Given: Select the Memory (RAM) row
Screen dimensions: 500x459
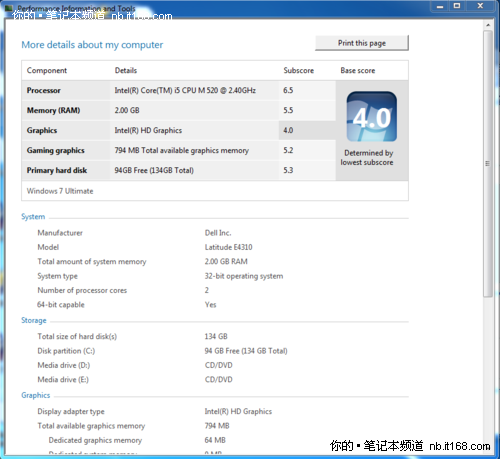Looking at the screenshot, I should pyautogui.click(x=178, y=110).
